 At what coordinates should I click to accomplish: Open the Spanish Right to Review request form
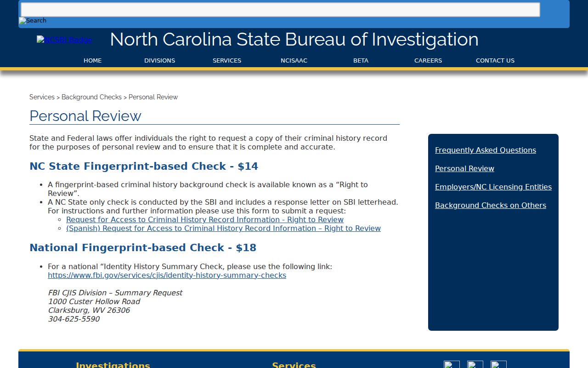pos(223,228)
